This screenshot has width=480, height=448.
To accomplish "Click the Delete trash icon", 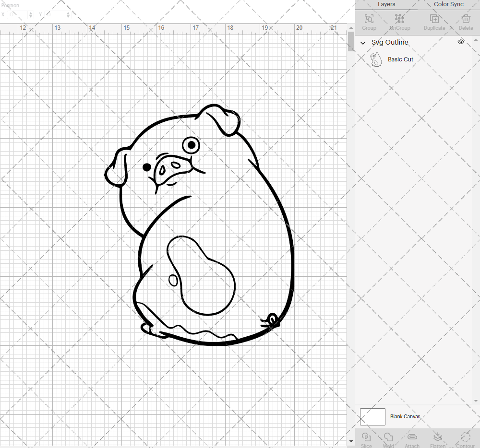I will 466,19.
